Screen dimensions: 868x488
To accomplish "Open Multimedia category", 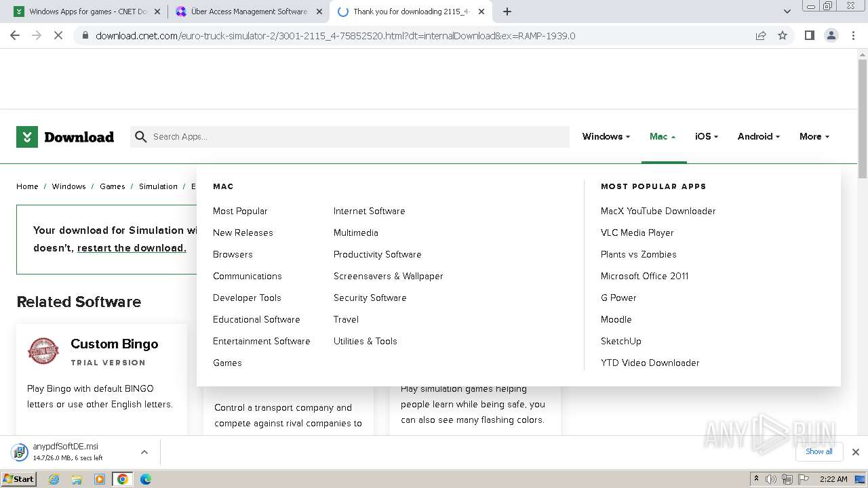I will point(356,232).
